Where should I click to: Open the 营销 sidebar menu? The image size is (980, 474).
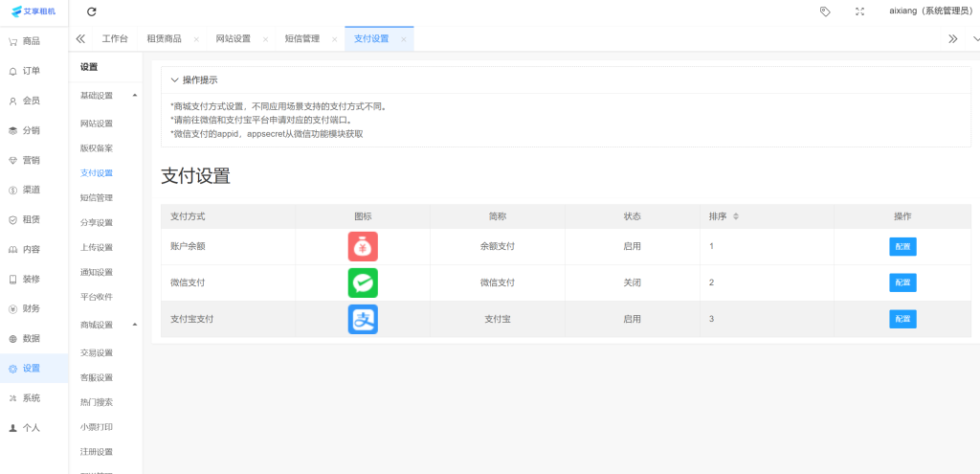pyautogui.click(x=33, y=160)
